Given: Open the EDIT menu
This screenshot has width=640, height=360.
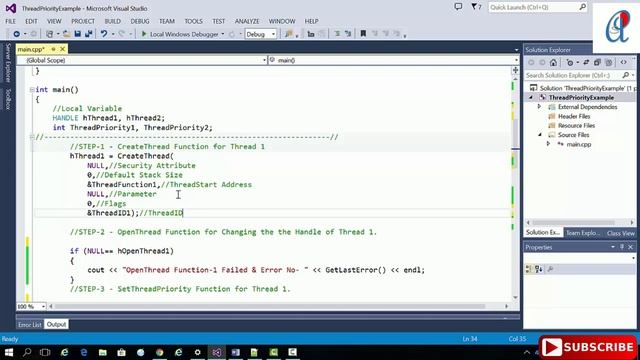Looking at the screenshot, I should point(31,21).
